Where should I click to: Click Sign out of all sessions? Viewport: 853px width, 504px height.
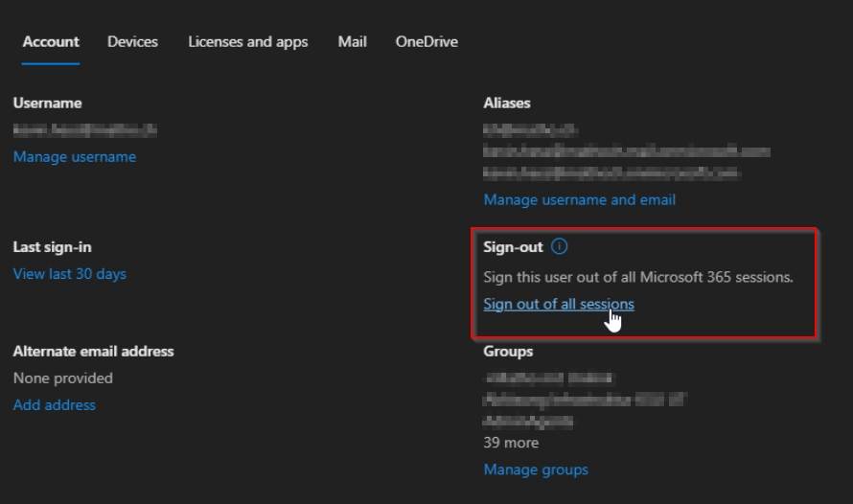coord(559,304)
